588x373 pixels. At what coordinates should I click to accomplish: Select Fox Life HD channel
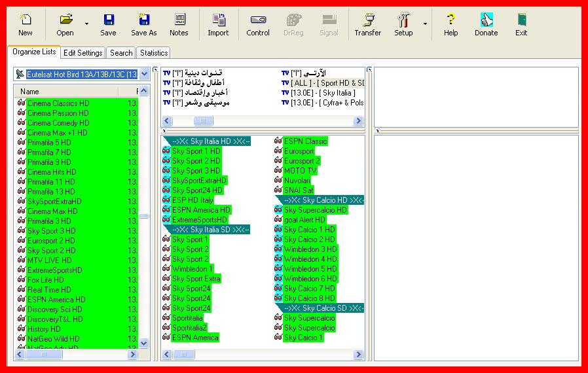pyautogui.click(x=45, y=279)
